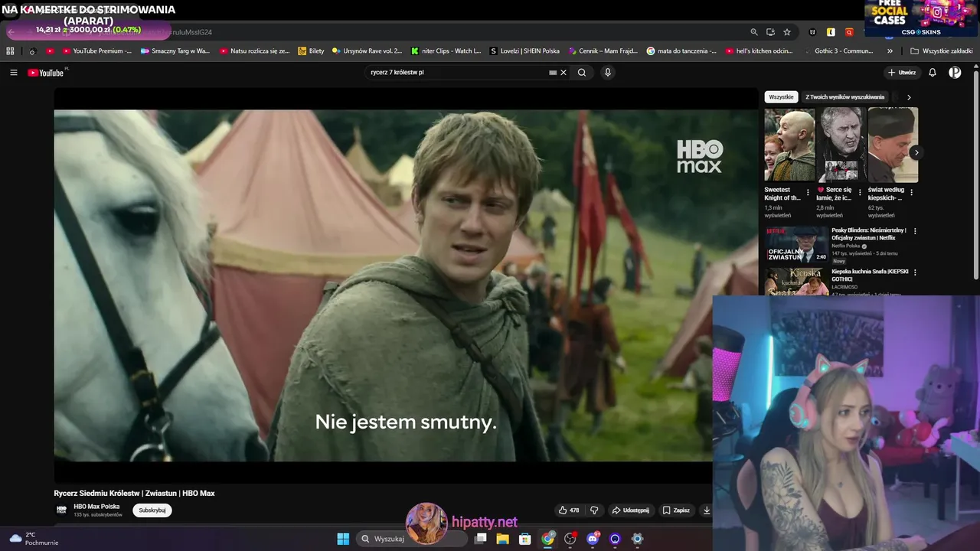This screenshot has height=551, width=980.
Task: Open the YouTube account avatar menu
Action: (x=955, y=73)
